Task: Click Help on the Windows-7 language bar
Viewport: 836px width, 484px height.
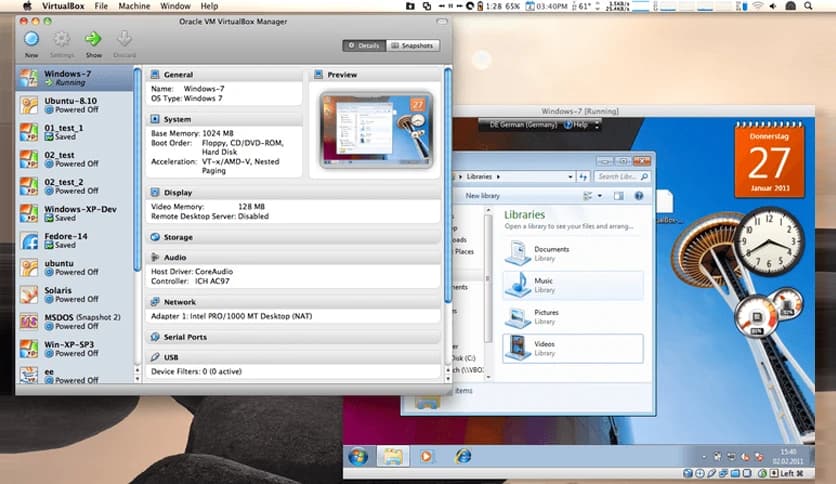Action: tap(576, 125)
